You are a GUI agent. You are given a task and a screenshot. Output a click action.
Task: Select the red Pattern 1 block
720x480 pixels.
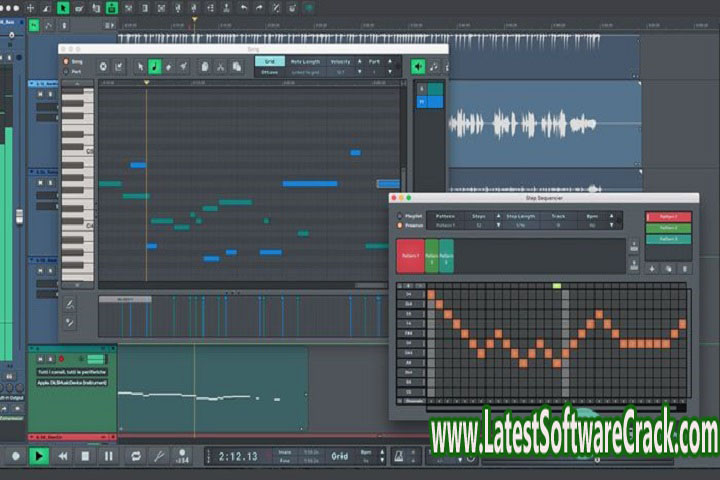coord(409,255)
